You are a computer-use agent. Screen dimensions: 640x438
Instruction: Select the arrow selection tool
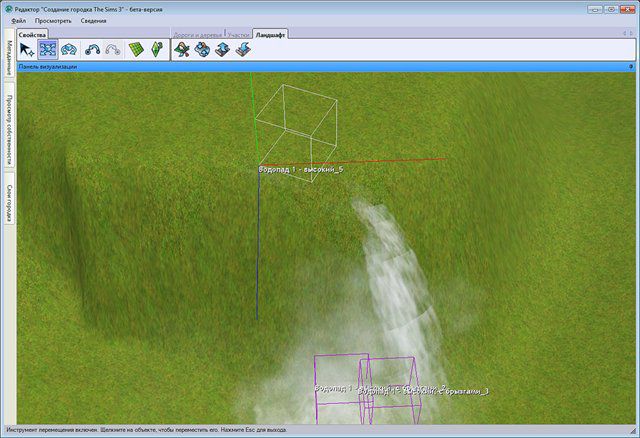click(27, 49)
